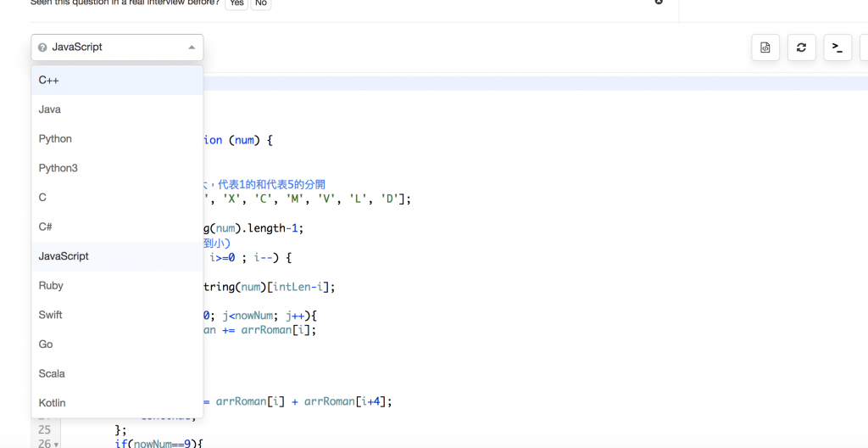
Task: Select the Python language option
Action: 117,139
